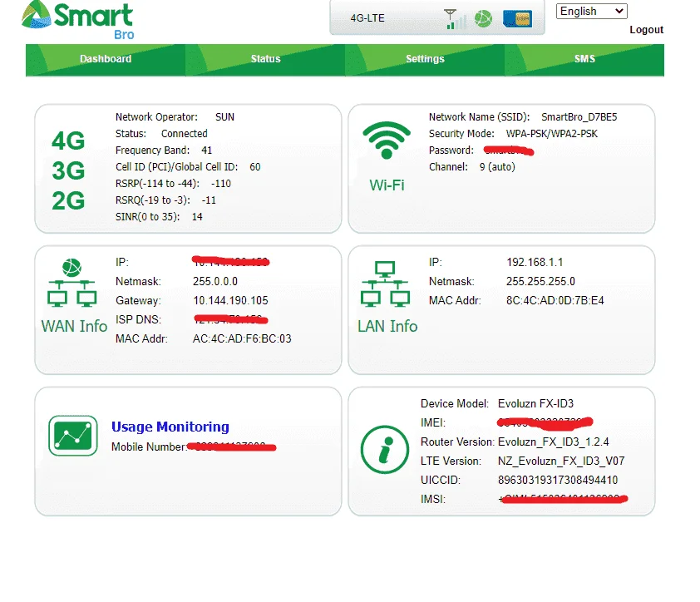This screenshot has height=602, width=700.
Task: Select the WAN MAC address AC:4C:AD:F6:BC:03
Action: [242, 338]
